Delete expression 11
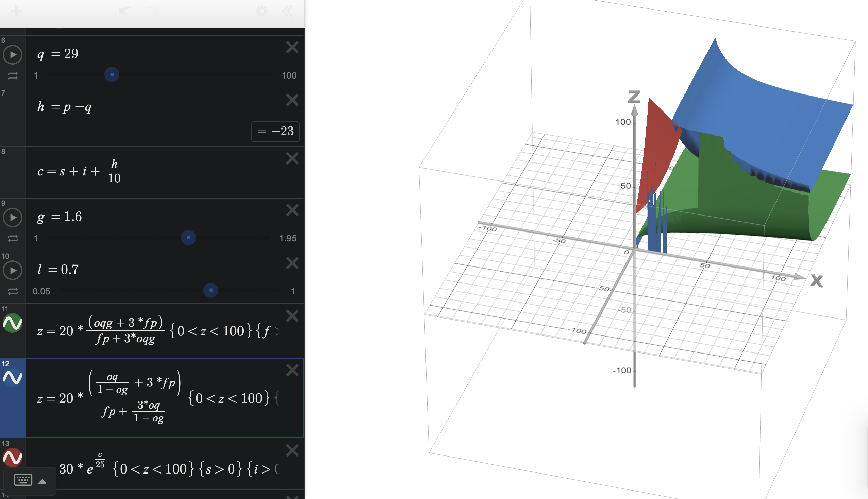The image size is (868, 499). pyautogui.click(x=292, y=316)
